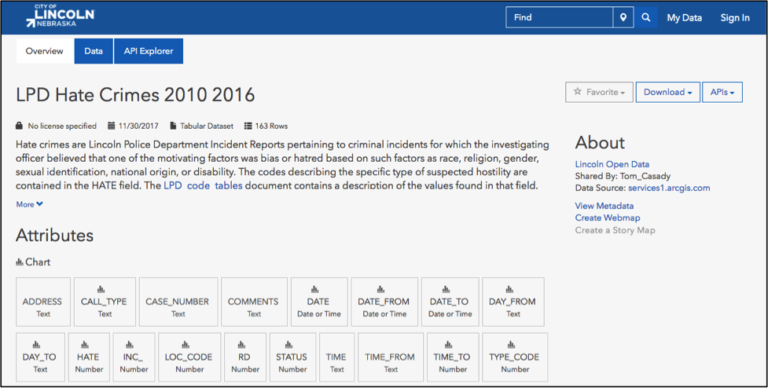Click the chart icon on RD attribute
768x388 pixels.
pos(241,344)
